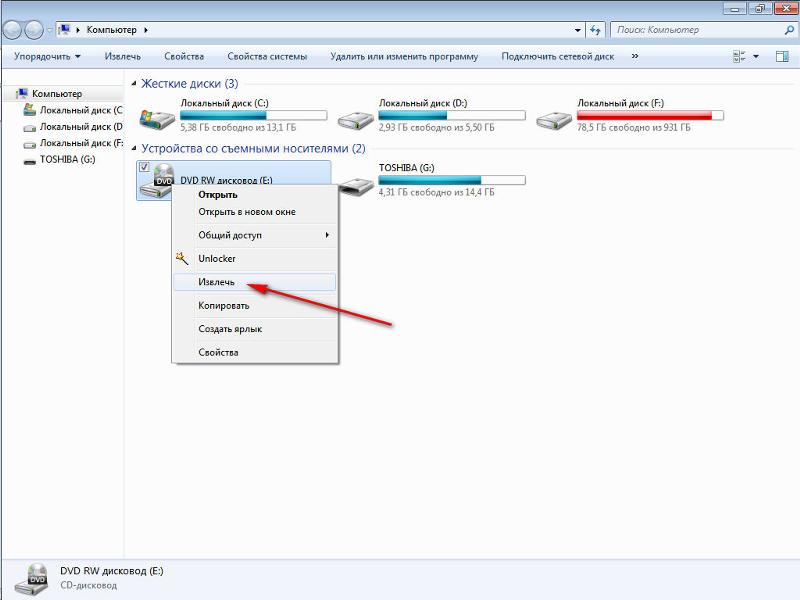Image resolution: width=800 pixels, height=600 pixels.
Task: Select the Локальный диск (C:) drive icon
Action: click(x=157, y=118)
